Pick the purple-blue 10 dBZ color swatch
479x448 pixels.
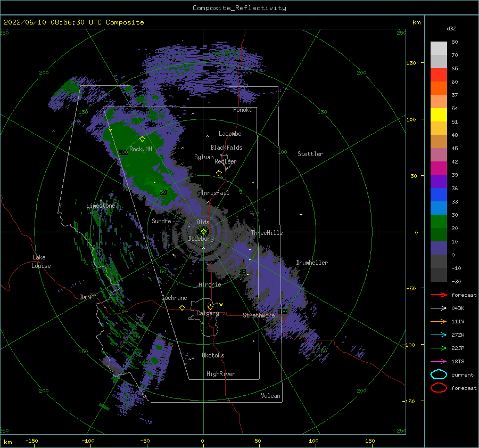(x=439, y=248)
